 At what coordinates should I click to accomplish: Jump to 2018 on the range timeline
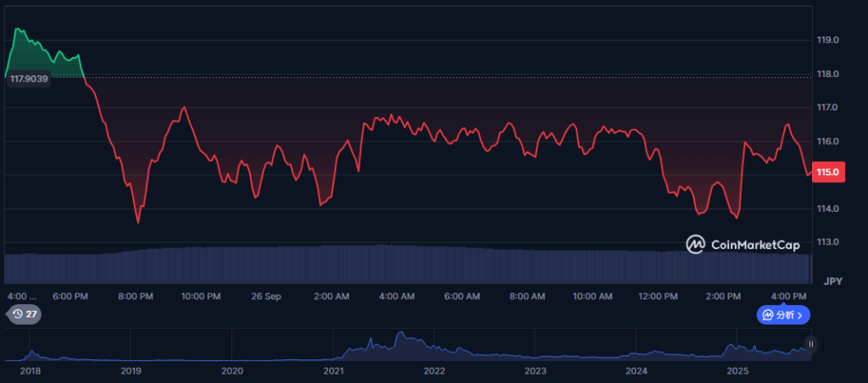point(30,371)
